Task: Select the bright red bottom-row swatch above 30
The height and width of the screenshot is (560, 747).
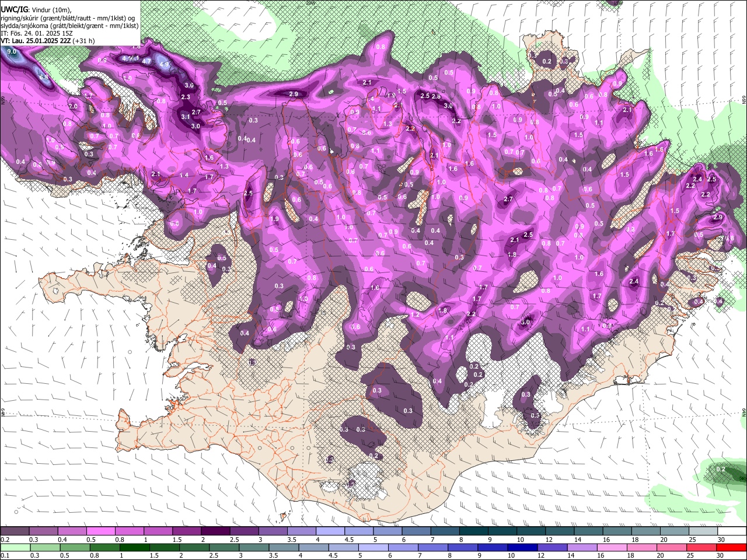Action: (731, 547)
